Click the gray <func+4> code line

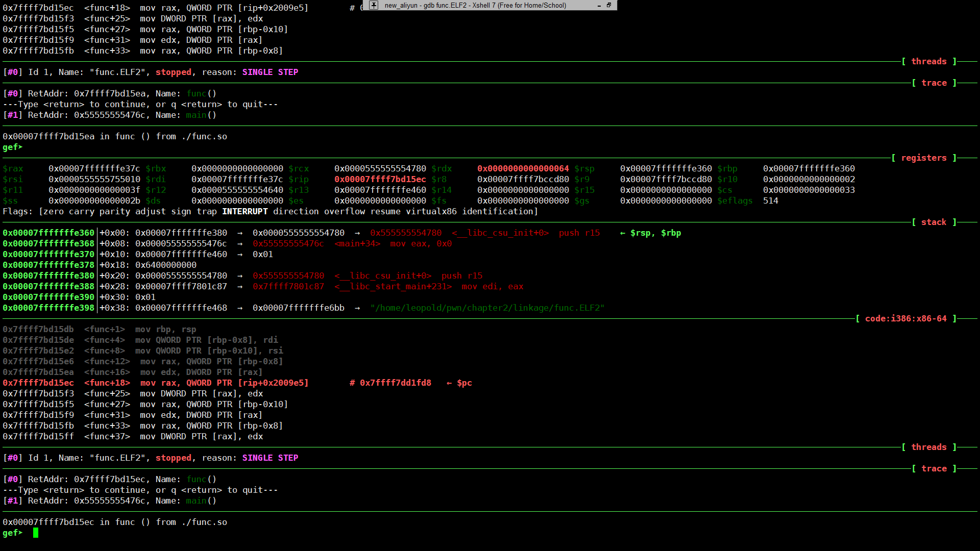coord(140,340)
